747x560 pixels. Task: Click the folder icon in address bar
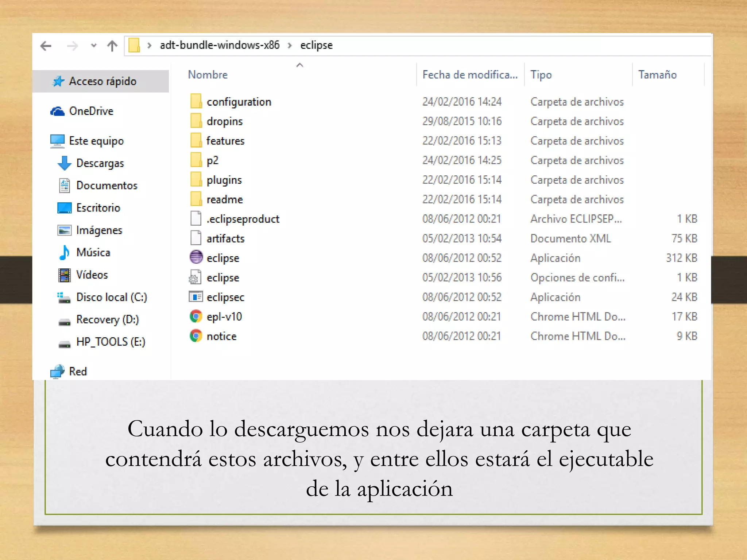pyautogui.click(x=134, y=45)
